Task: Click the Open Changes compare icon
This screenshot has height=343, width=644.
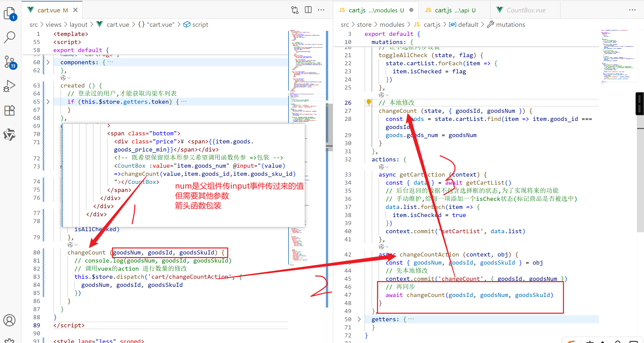Action: 295,10
